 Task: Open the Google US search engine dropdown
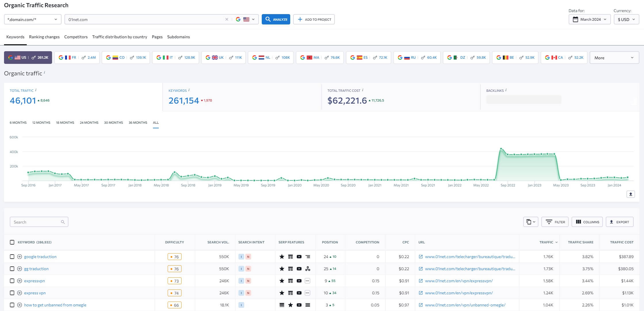(x=245, y=19)
